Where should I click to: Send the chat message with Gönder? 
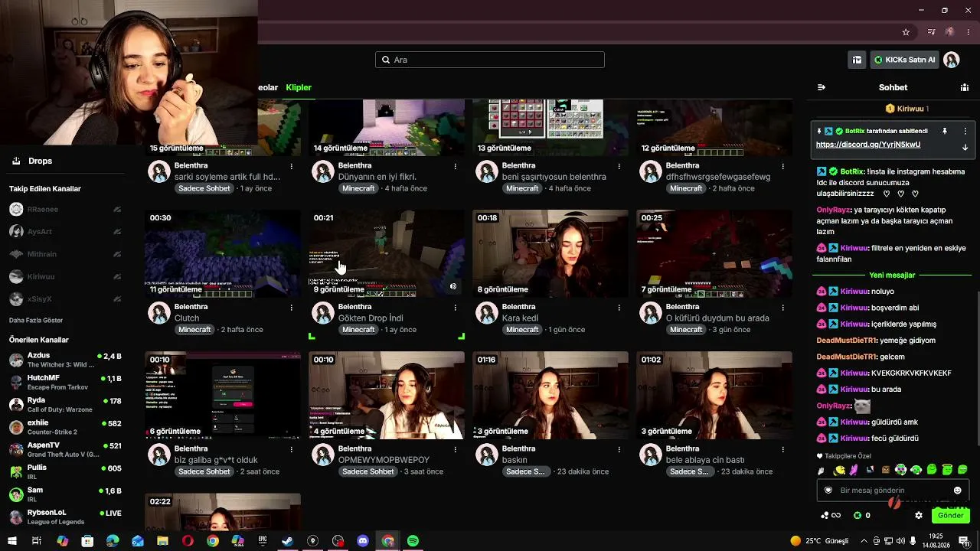[950, 516]
